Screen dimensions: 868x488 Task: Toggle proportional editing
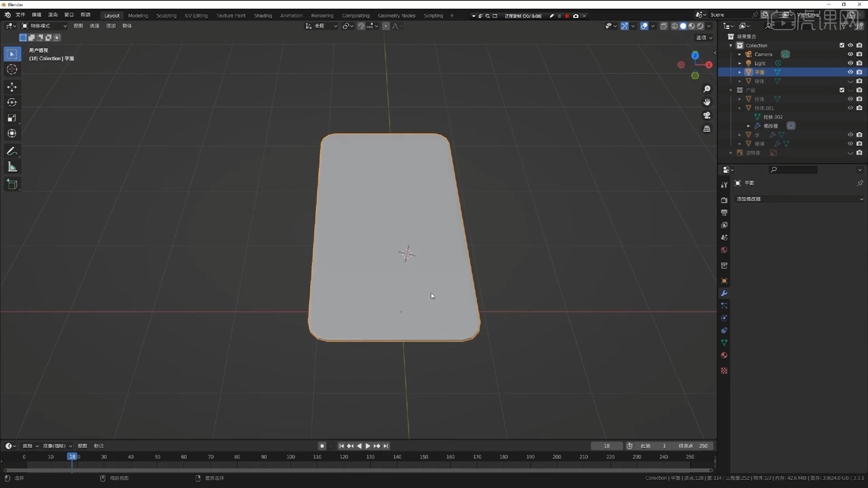tap(386, 26)
